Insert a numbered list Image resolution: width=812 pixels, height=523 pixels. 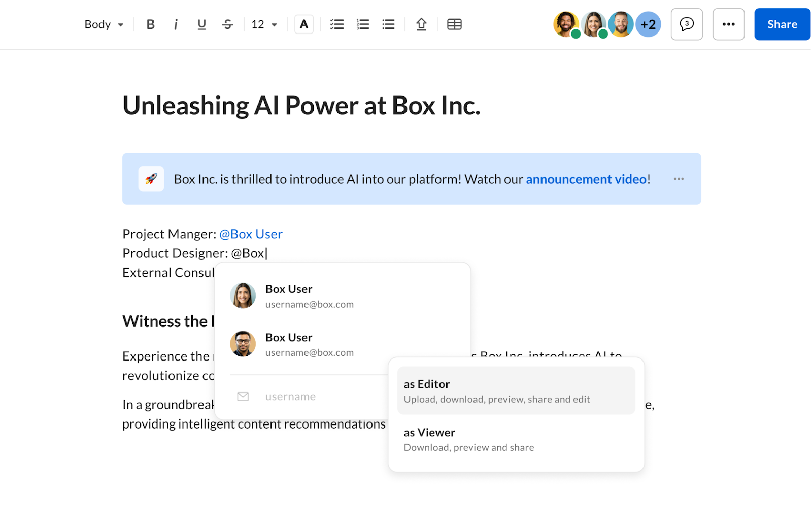[362, 24]
